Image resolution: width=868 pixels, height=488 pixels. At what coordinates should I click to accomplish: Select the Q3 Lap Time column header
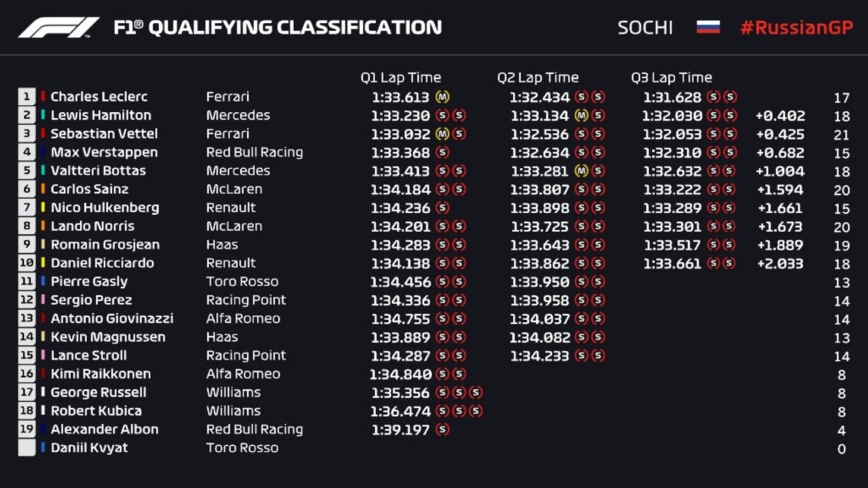point(672,78)
